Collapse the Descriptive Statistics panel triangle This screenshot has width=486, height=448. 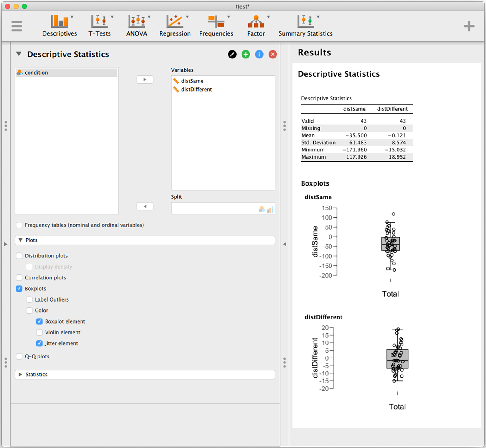(19, 54)
